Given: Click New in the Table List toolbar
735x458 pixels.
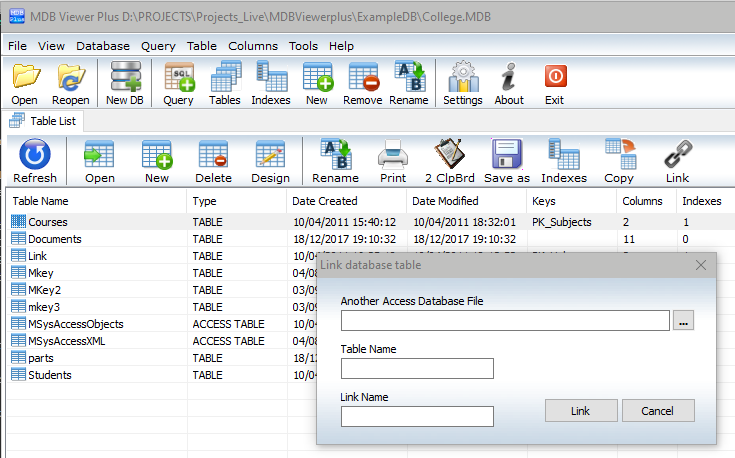Looking at the screenshot, I should coord(157,161).
